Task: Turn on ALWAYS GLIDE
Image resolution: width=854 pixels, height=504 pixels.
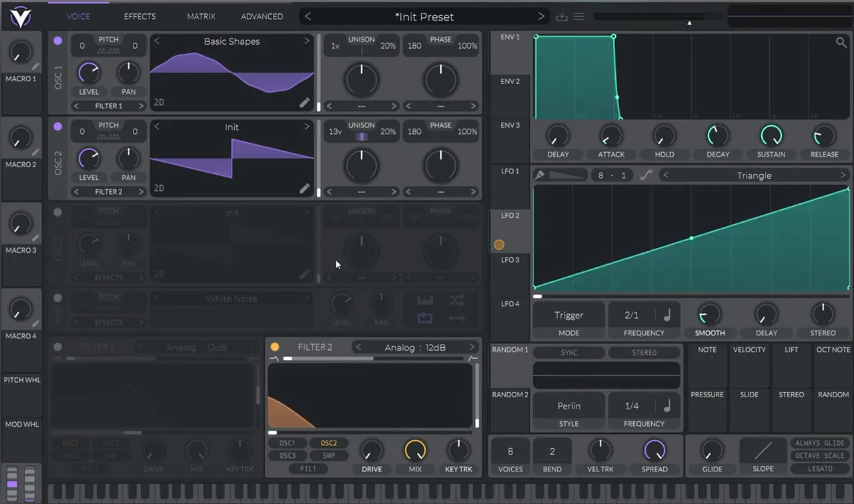Action: click(820, 443)
